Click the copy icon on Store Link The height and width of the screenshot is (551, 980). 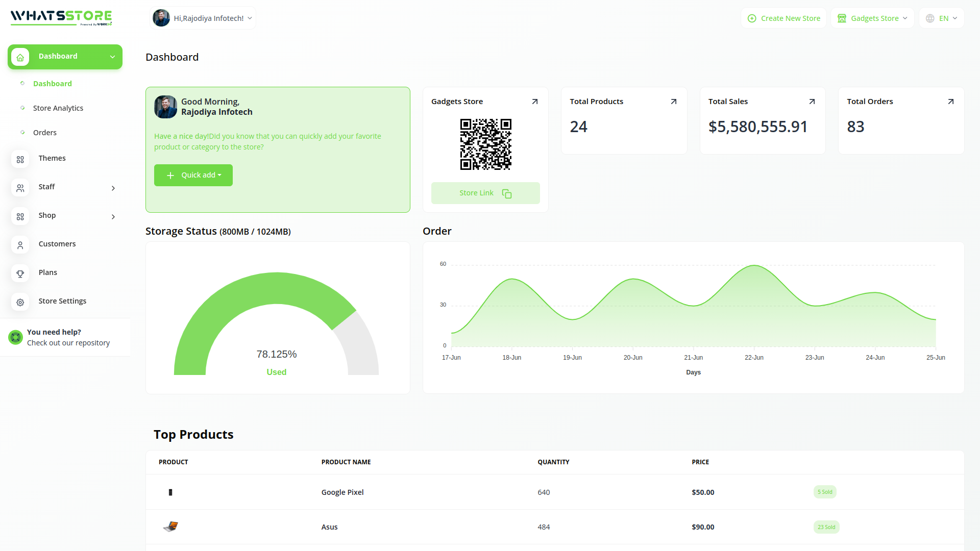point(506,193)
